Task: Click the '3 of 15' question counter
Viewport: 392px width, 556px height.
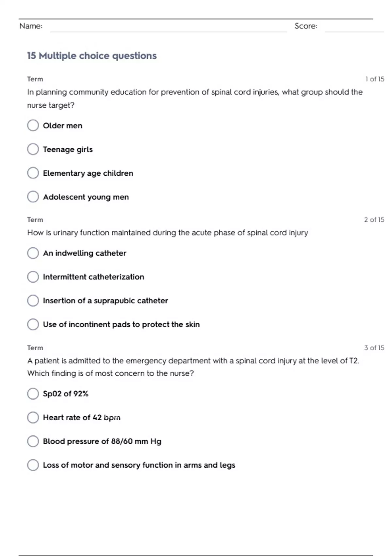Action: click(x=374, y=348)
